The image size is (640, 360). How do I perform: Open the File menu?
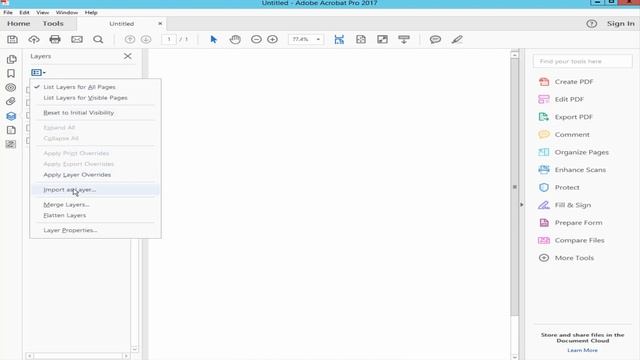[8, 13]
